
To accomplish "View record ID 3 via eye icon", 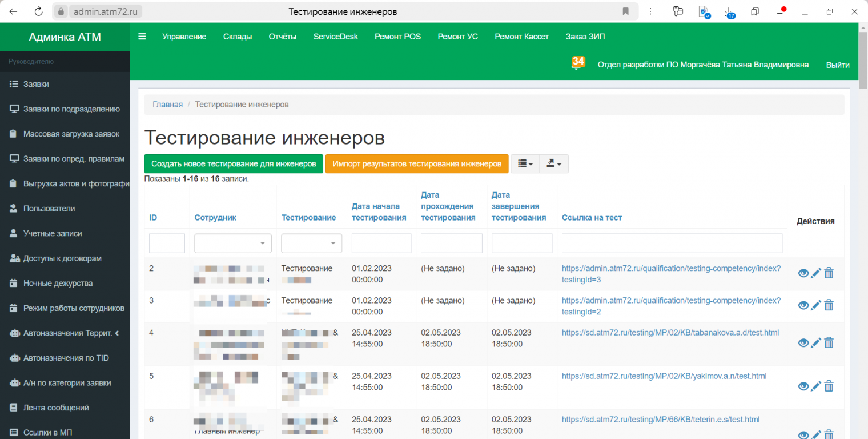I will (803, 305).
